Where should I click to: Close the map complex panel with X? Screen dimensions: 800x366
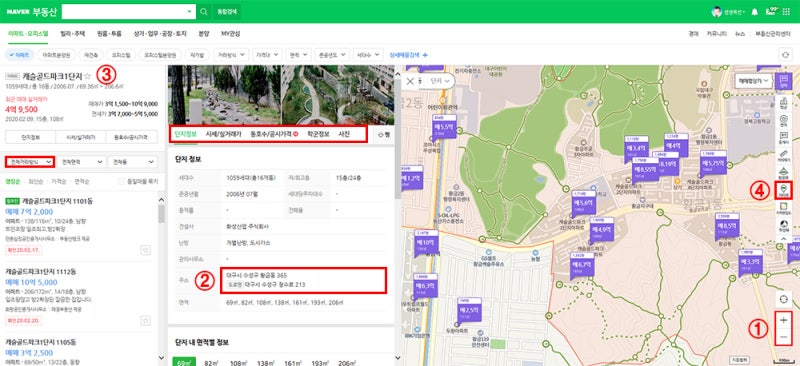[410, 81]
